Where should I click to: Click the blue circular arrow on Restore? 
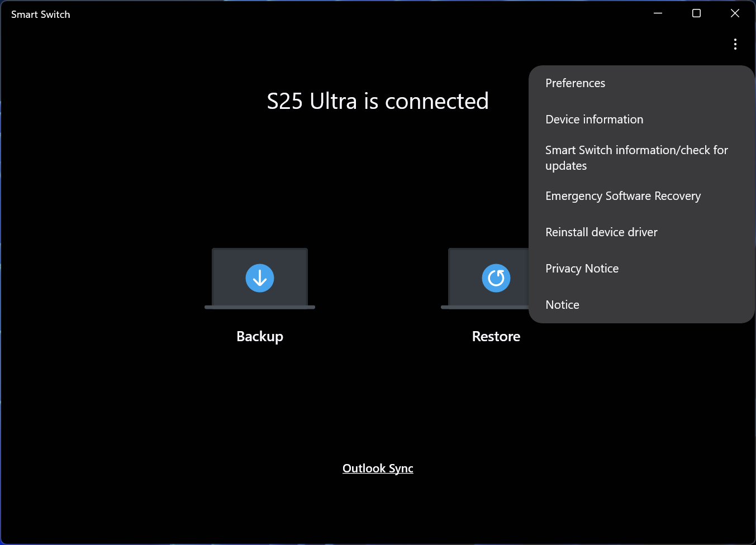tap(496, 278)
